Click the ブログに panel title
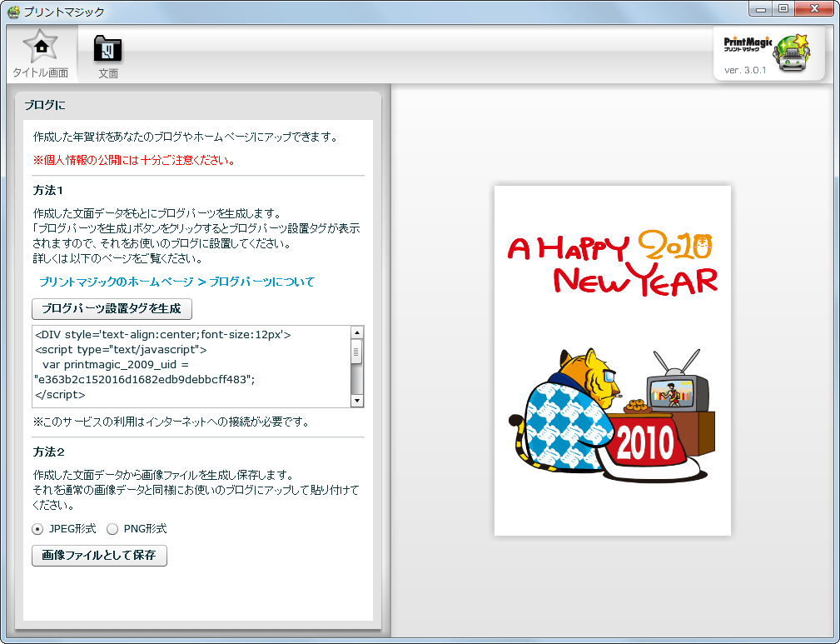The width and height of the screenshot is (840, 644). 45,105
